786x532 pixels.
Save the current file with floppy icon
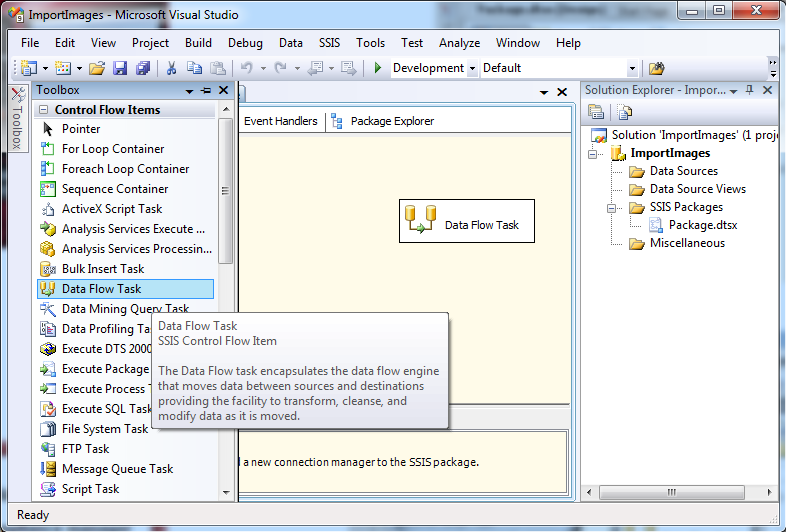click(x=120, y=68)
